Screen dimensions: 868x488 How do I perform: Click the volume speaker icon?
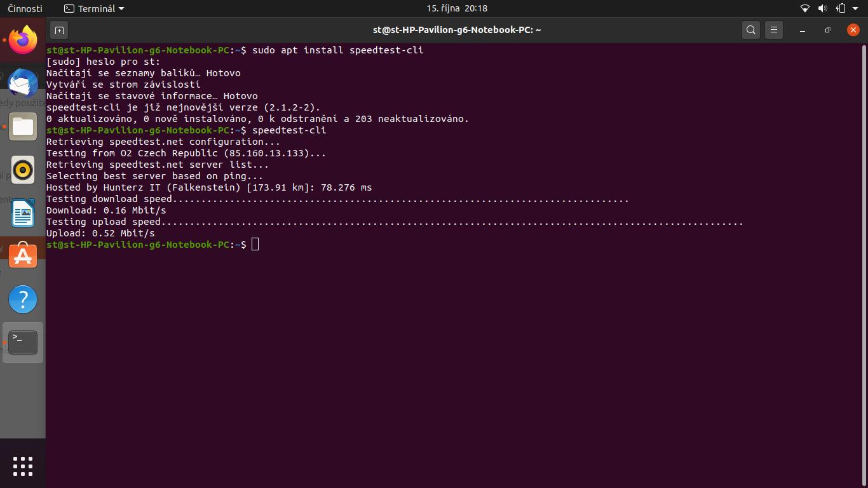(822, 8)
